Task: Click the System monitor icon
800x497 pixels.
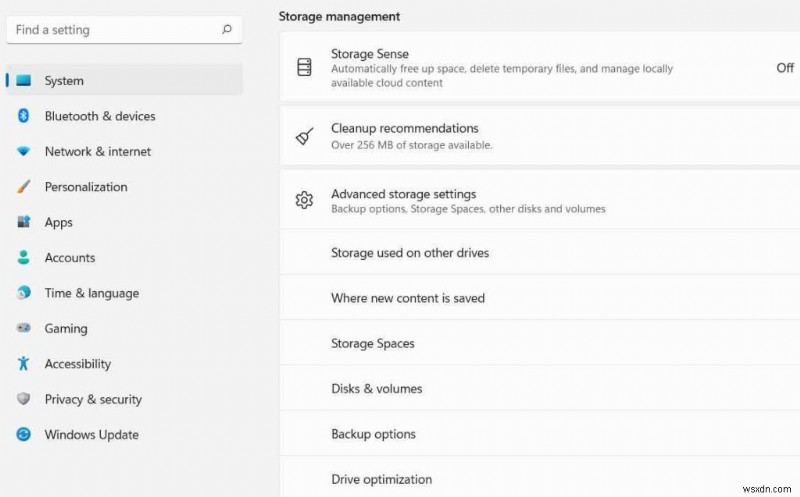Action: point(24,81)
